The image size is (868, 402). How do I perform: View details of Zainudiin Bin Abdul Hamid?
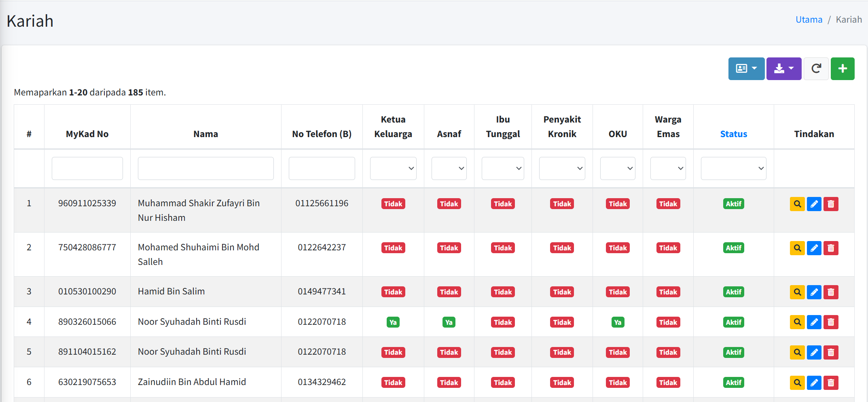(x=797, y=383)
